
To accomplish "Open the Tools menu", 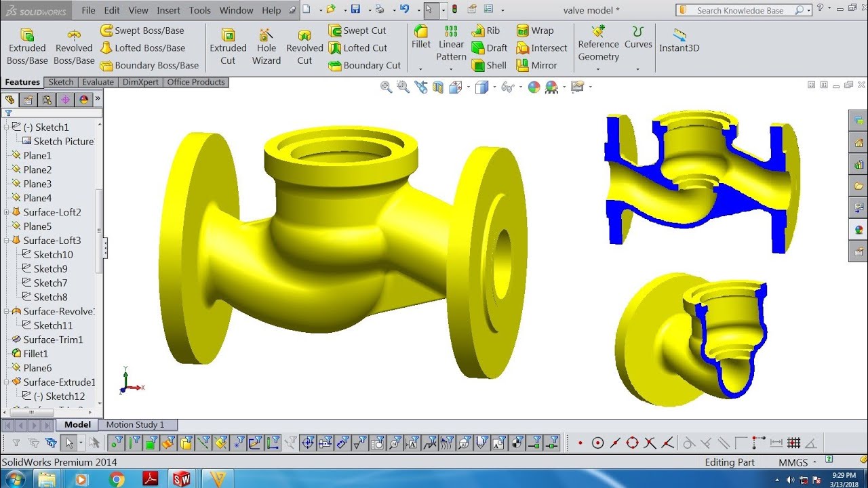I will [x=199, y=10].
